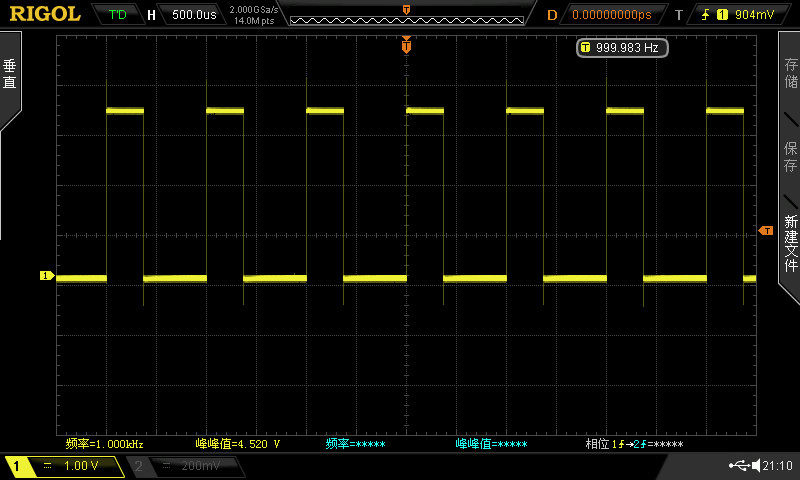Click the USB connection icon
This screenshot has width=800, height=480.
739,465
